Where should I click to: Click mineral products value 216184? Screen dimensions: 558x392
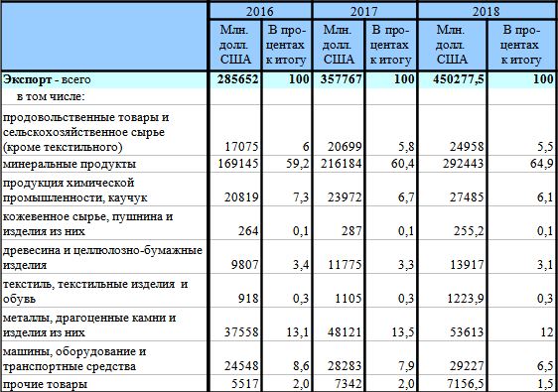coord(342,164)
